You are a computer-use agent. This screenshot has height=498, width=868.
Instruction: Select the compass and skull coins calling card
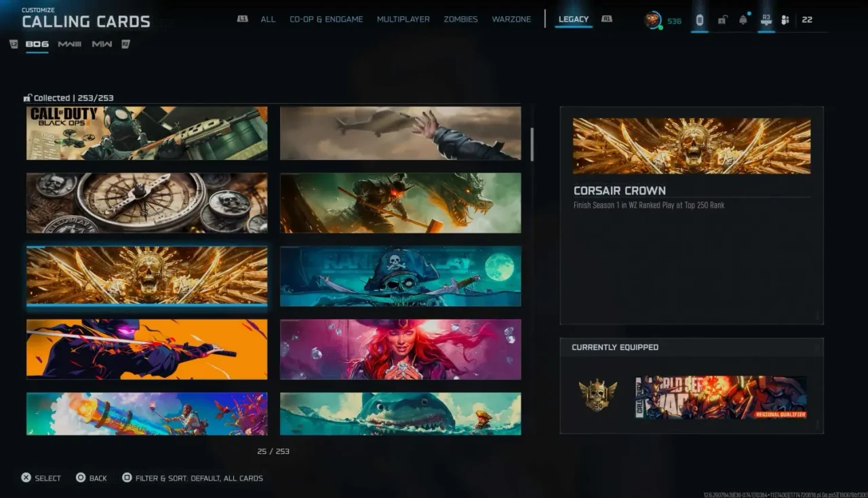pos(147,203)
